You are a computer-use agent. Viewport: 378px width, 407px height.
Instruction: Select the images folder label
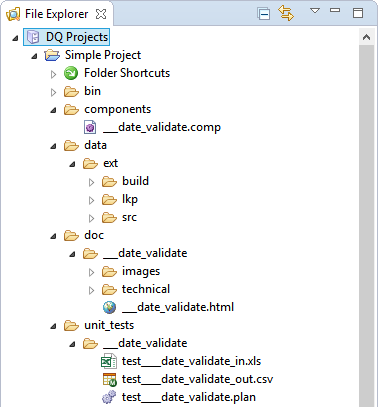tap(141, 272)
